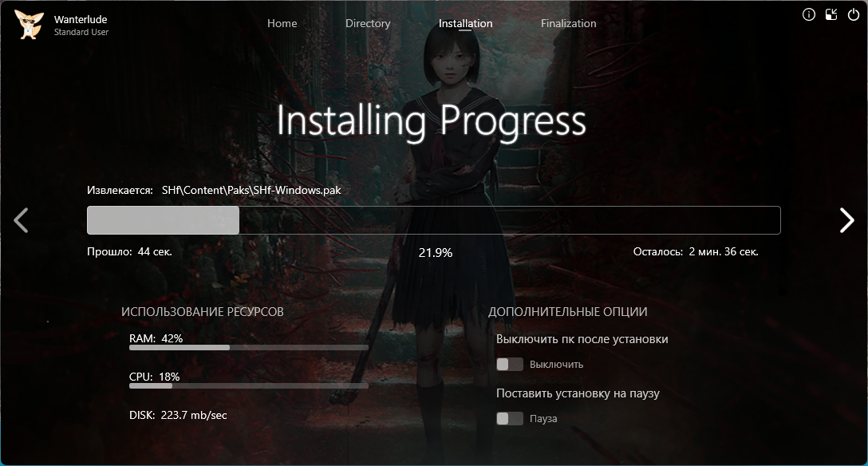The height and width of the screenshot is (466, 868).
Task: Select the Installation tab
Action: (465, 24)
